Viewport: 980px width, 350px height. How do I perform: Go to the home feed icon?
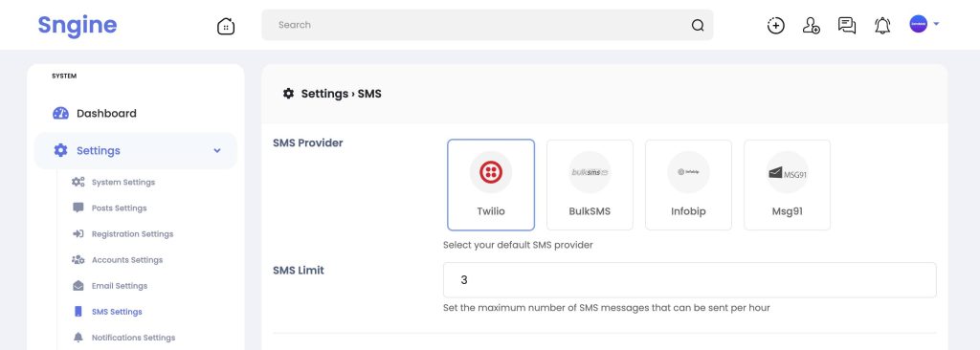coord(226,26)
